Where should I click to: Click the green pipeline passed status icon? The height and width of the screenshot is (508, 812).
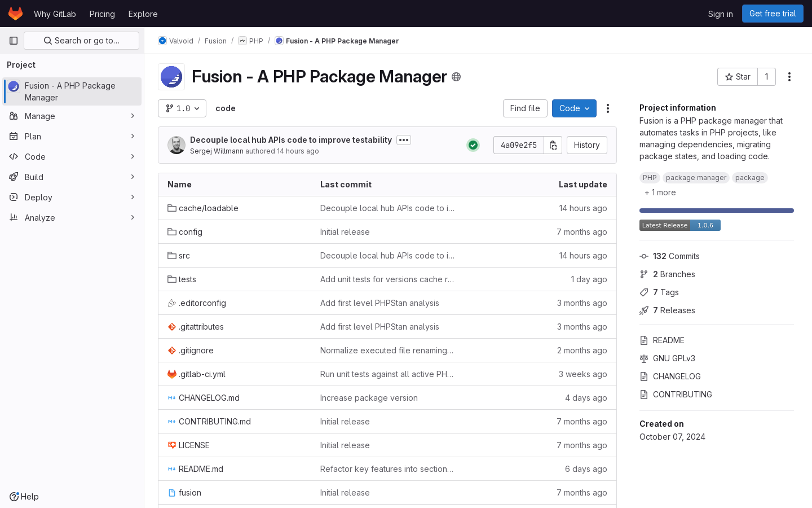[473, 145]
